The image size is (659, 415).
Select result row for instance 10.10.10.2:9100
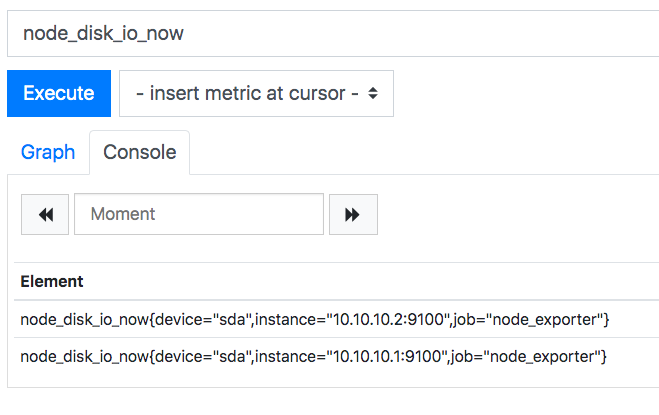coord(336,319)
